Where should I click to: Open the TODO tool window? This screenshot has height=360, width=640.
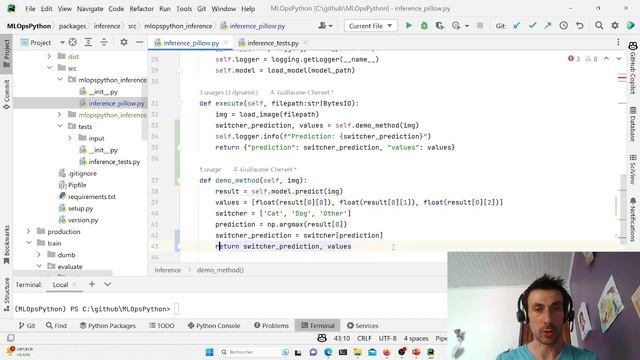click(162, 325)
